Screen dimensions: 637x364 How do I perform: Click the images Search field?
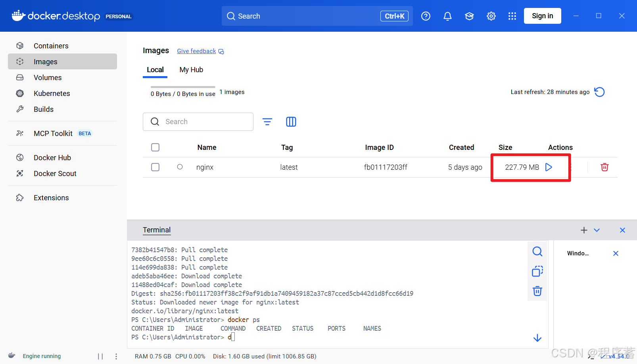tap(198, 122)
